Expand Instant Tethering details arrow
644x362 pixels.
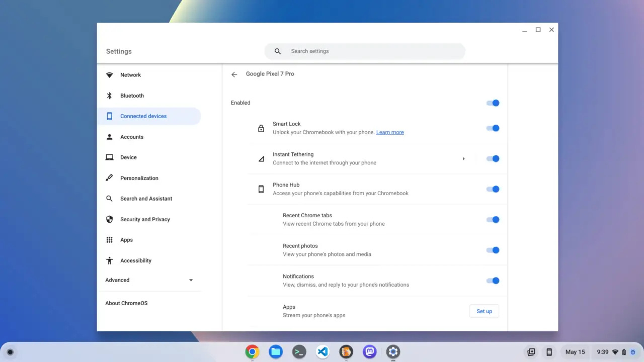(x=463, y=159)
